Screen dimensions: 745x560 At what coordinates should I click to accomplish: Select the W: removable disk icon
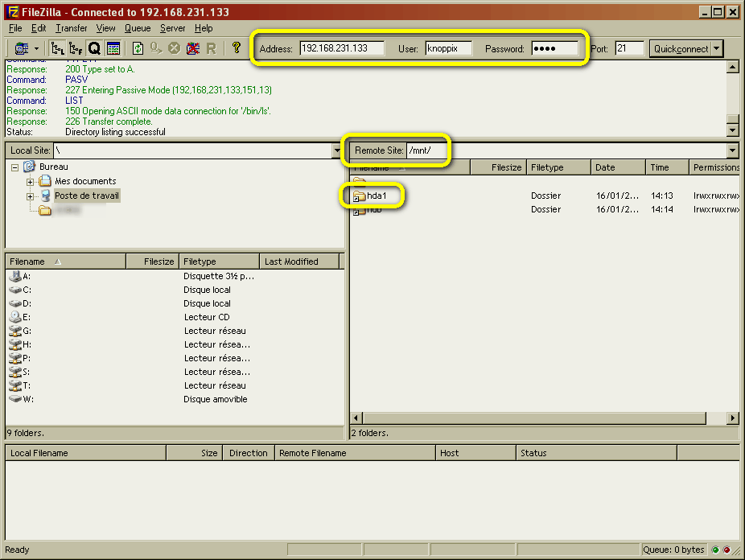15,399
